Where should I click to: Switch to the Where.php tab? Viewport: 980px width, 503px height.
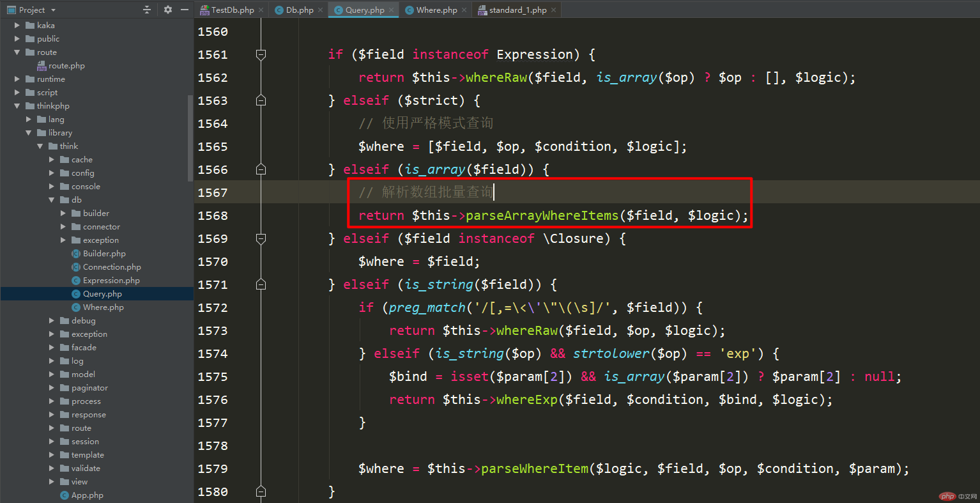coord(437,10)
